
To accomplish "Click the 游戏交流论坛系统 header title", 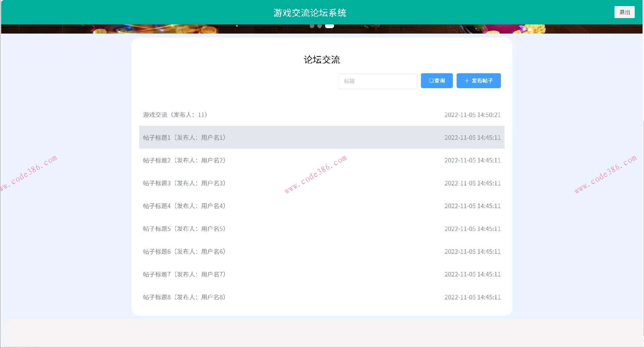I will (310, 13).
